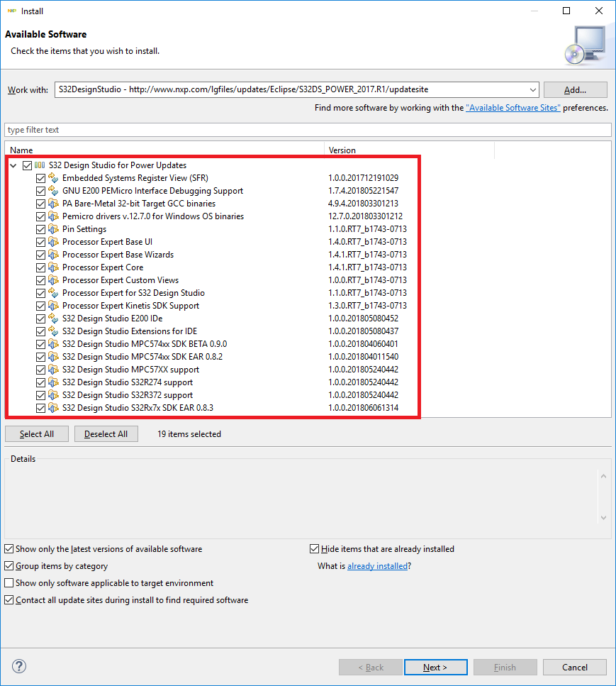The image size is (616, 686).
Task: Click the Add... button
Action: pos(576,89)
